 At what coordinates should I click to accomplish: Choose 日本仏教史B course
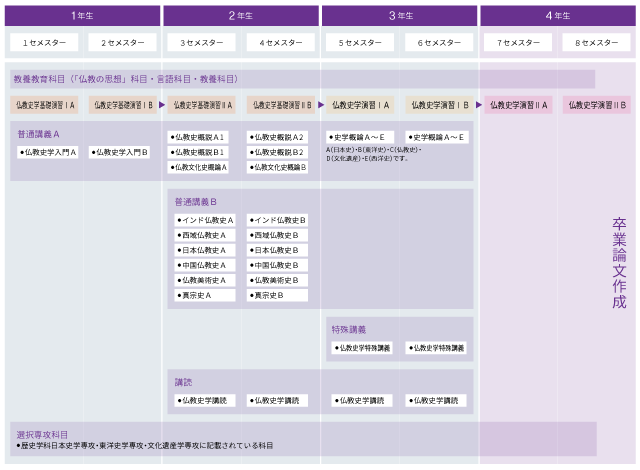[x=277, y=250]
